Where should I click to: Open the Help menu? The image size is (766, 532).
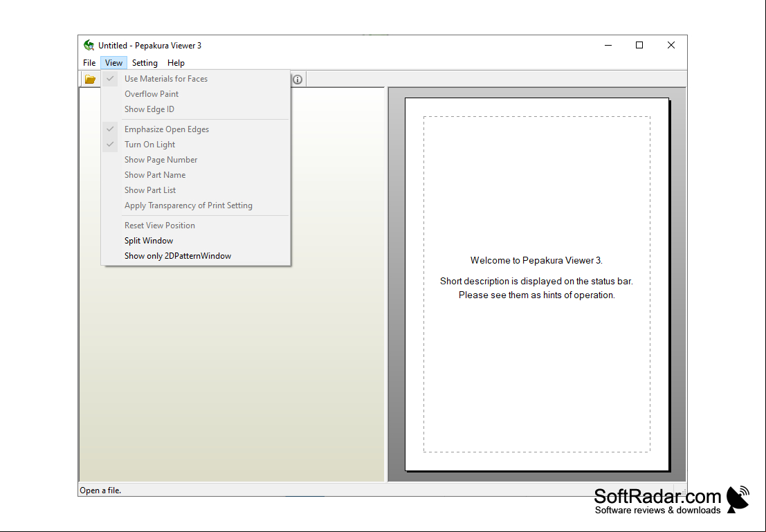click(x=176, y=62)
